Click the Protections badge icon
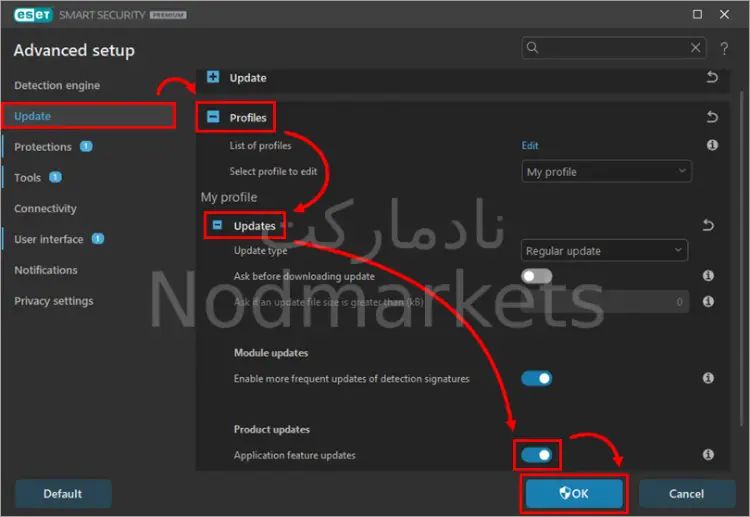750x517 pixels. click(x=86, y=146)
